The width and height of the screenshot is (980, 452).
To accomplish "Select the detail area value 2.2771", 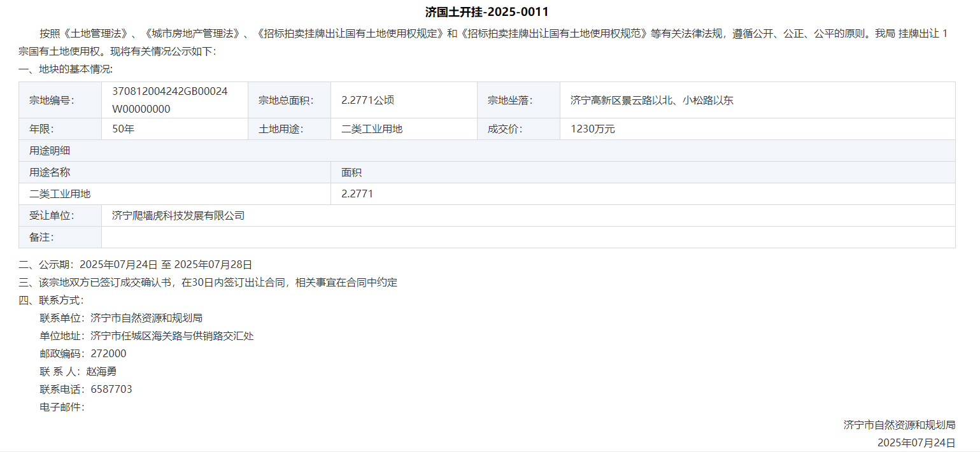I will click(357, 194).
